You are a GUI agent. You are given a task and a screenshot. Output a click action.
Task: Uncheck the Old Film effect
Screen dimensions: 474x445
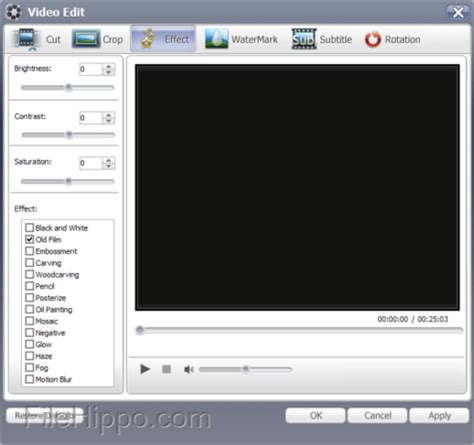(x=30, y=239)
